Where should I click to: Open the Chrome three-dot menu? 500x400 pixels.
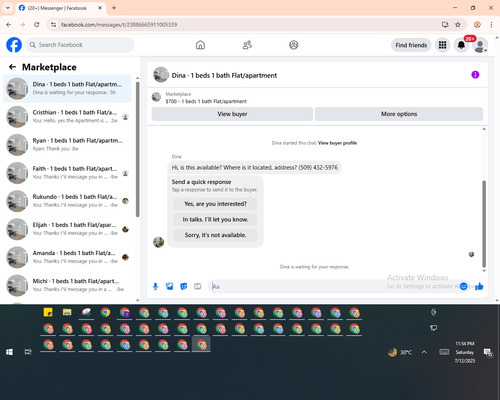pos(491,25)
